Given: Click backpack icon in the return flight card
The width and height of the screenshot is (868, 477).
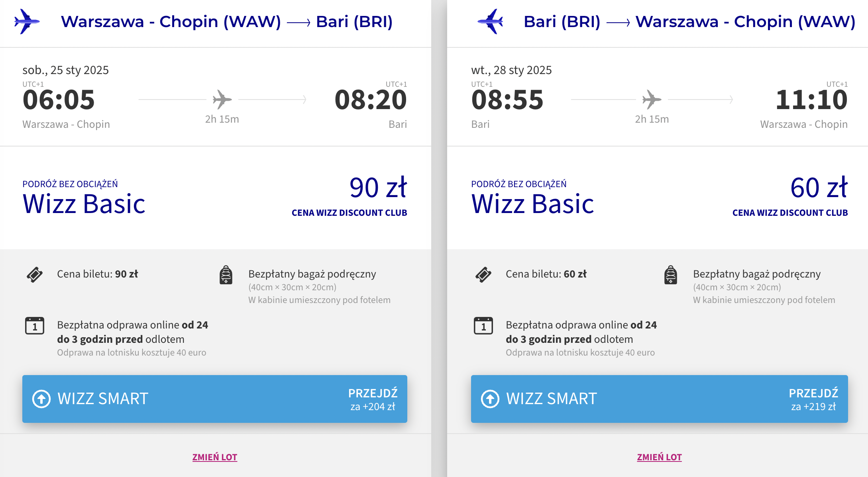Looking at the screenshot, I should pyautogui.click(x=671, y=275).
